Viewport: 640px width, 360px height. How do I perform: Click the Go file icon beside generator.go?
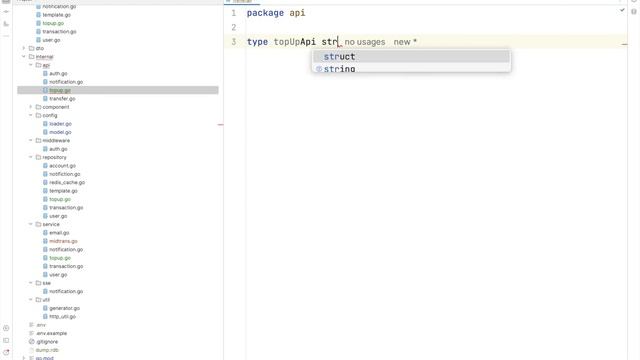click(45, 308)
